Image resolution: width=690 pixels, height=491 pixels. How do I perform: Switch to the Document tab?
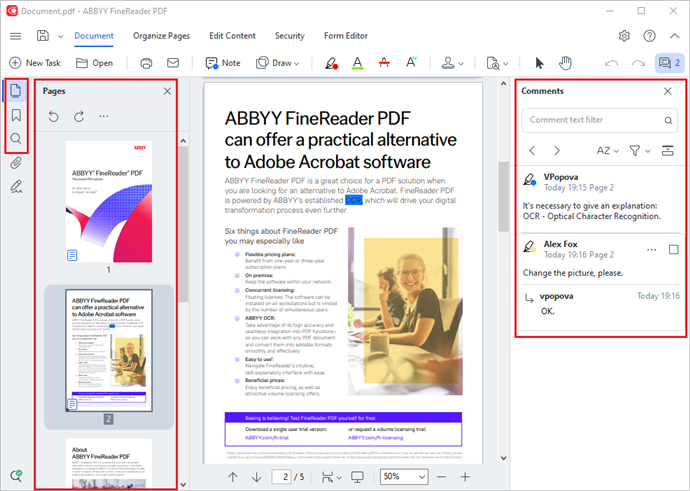point(94,36)
